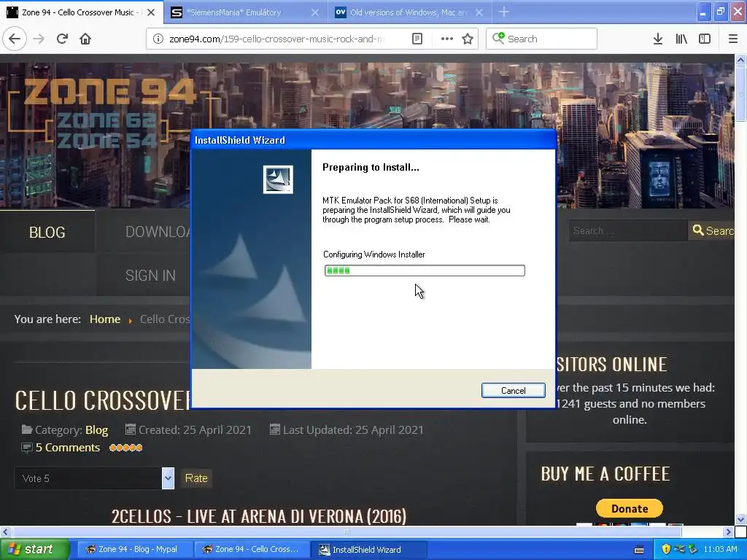The image size is (747, 560).
Task: Open a new browser tab
Action: (504, 12)
